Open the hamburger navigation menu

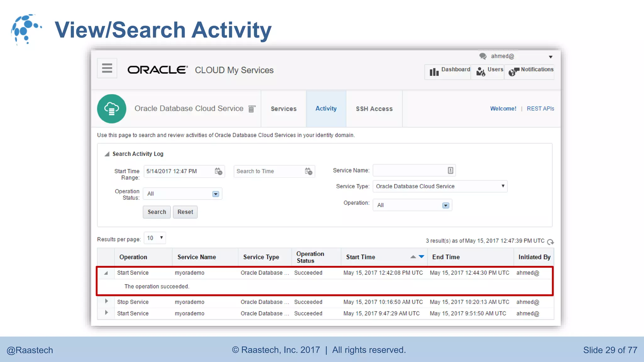[107, 68]
